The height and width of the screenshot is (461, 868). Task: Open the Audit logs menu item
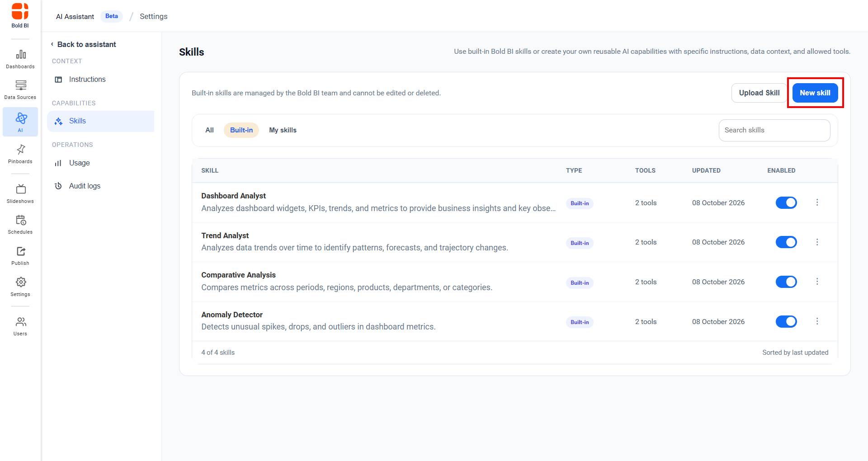coord(100,186)
